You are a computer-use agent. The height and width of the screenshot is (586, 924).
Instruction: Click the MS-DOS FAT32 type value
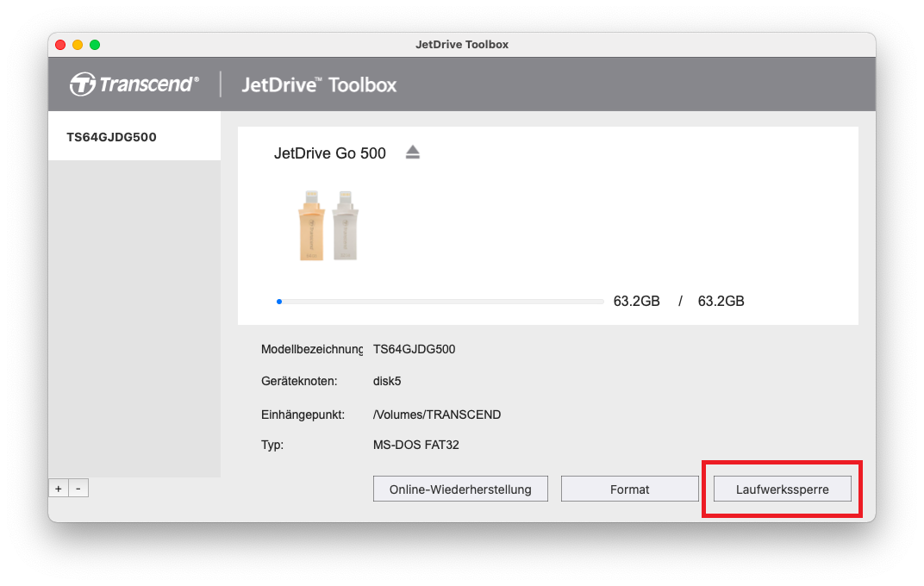point(416,445)
